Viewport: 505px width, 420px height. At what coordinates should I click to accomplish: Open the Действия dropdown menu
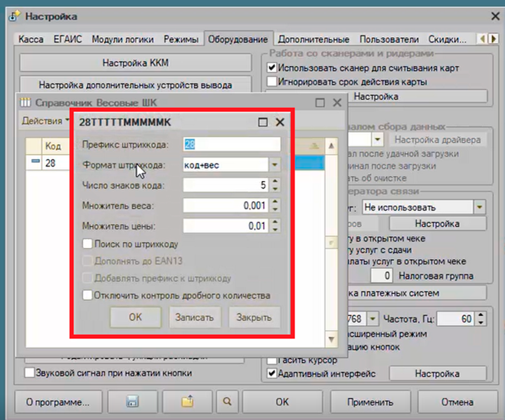pyautogui.click(x=45, y=121)
